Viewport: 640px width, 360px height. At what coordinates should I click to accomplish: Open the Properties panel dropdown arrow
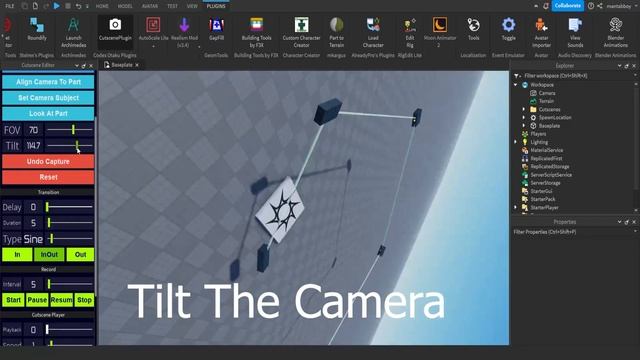click(620, 222)
